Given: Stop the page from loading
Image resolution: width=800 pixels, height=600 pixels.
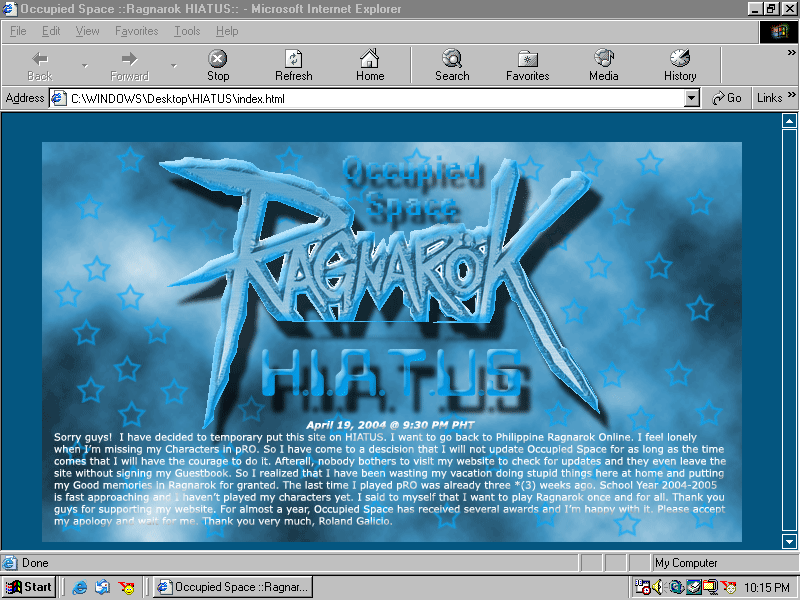Looking at the screenshot, I should pos(218,66).
